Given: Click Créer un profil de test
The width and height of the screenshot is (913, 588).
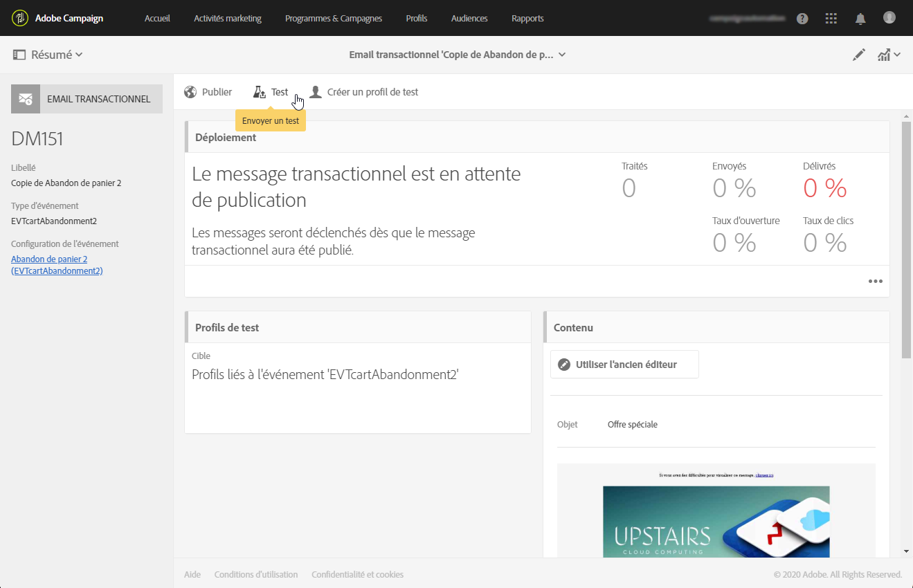Looking at the screenshot, I should coord(372,92).
